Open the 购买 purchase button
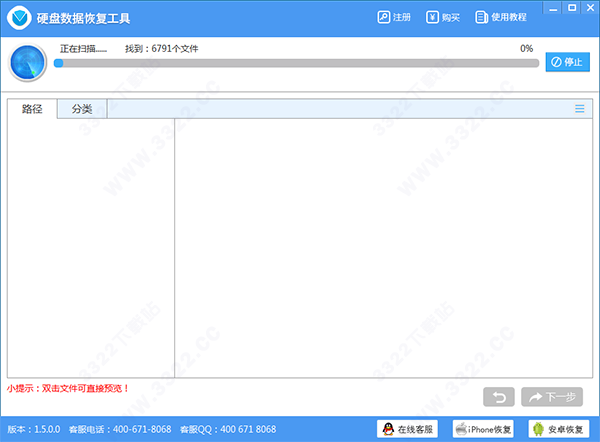Image resolution: width=600 pixels, height=442 pixels. [443, 17]
